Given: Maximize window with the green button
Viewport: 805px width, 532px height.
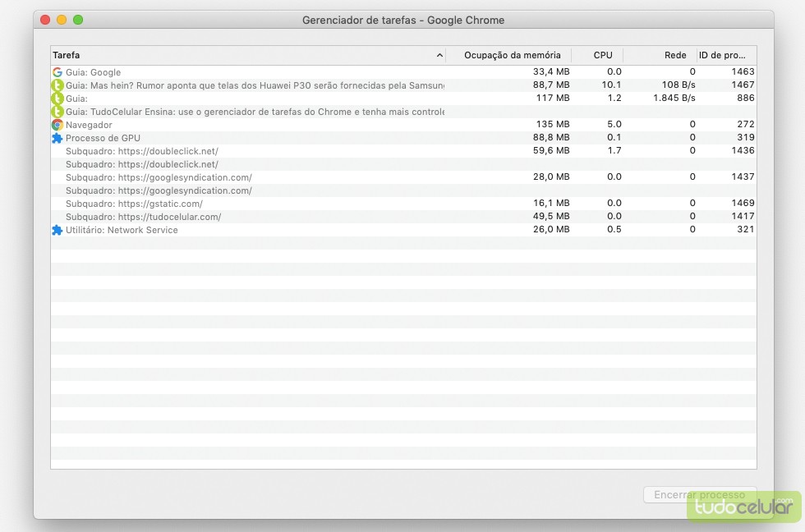Looking at the screenshot, I should (78, 20).
